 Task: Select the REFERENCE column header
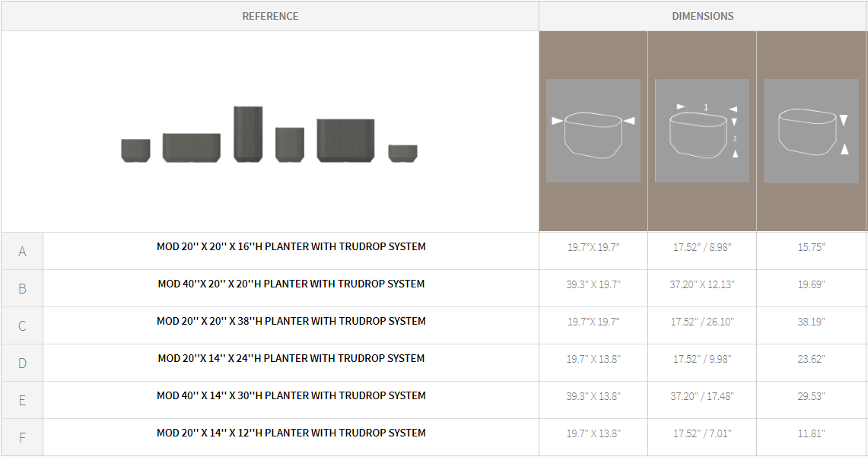(x=270, y=16)
